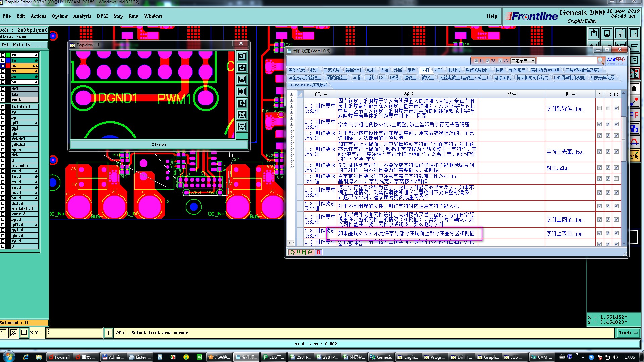Screen dimensions: 644x362
Task: Click the exclamation mark icon in bottom bar
Action: coord(108,333)
